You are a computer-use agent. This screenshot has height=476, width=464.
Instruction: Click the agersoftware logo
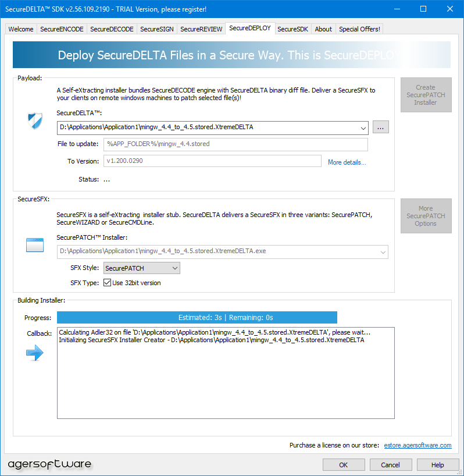pos(49,464)
